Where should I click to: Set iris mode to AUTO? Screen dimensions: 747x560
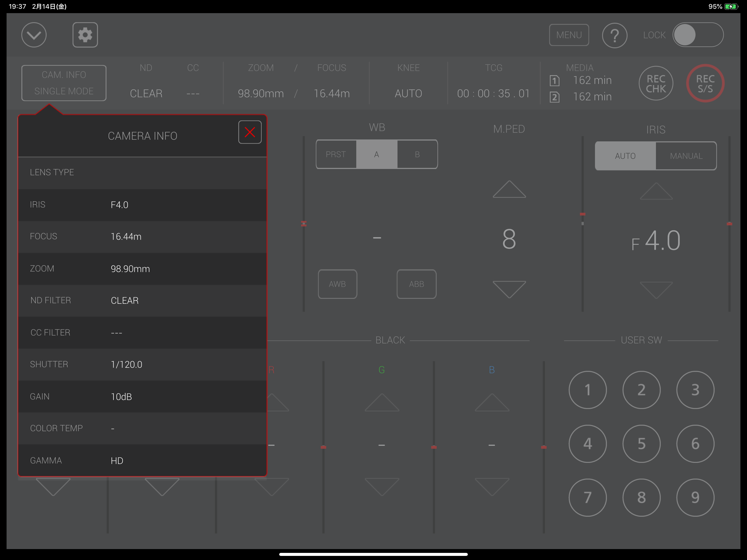click(625, 156)
